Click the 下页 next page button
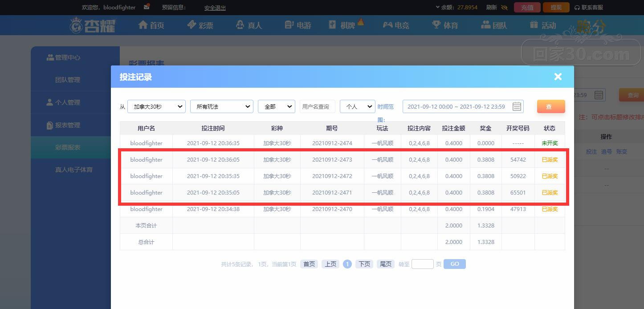The width and height of the screenshot is (644, 309). tap(364, 264)
